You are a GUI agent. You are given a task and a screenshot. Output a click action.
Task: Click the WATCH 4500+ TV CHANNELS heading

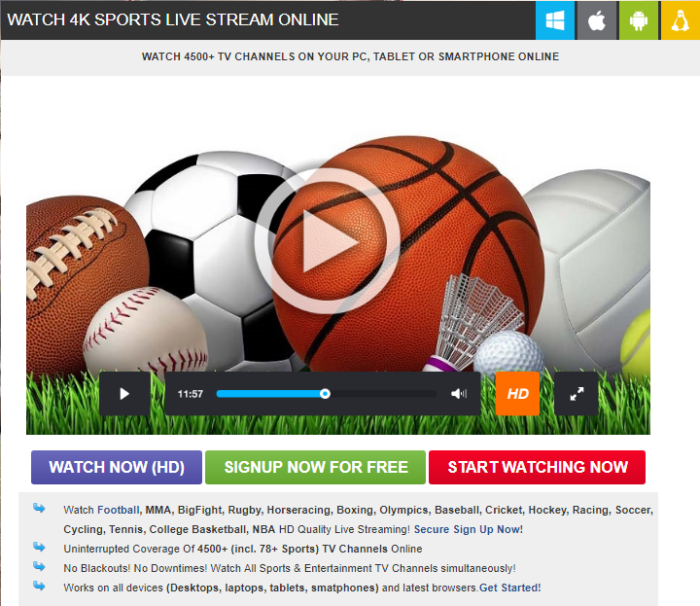350,56
